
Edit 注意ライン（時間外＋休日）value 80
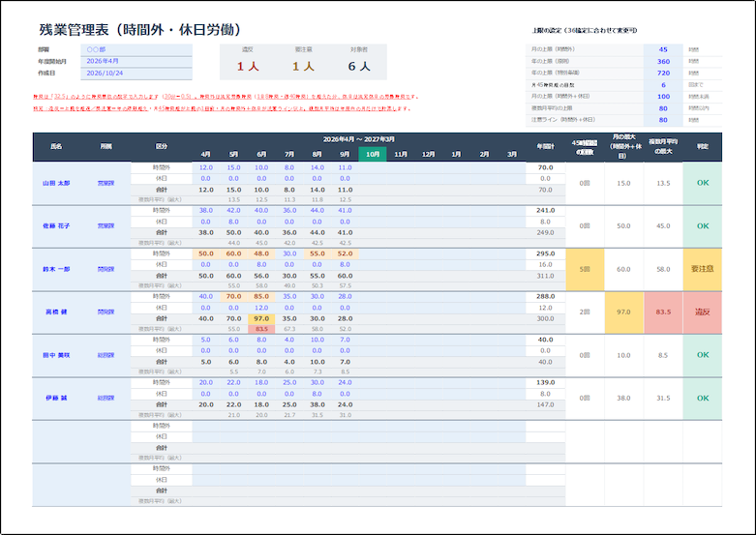663,120
